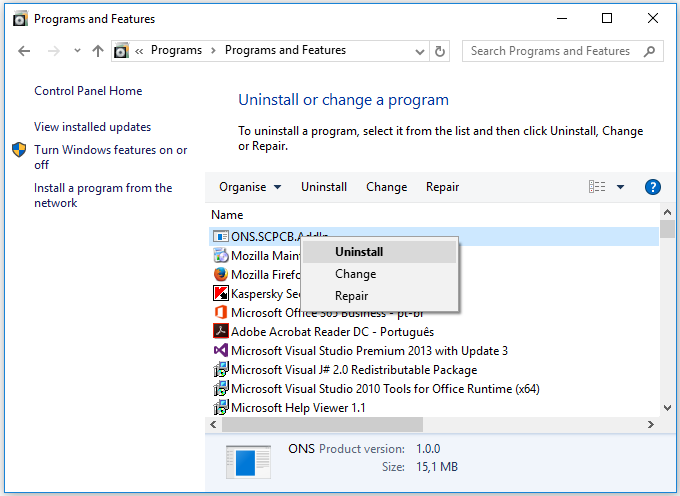Click the Kaspersky program icon

point(221,294)
